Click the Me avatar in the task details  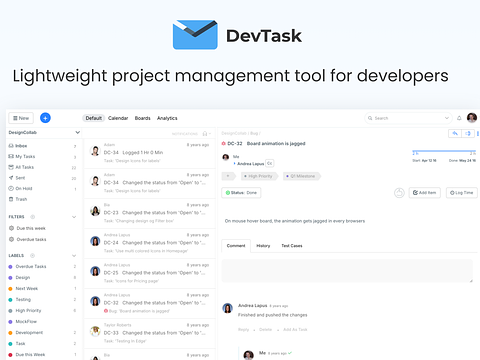(x=226, y=157)
